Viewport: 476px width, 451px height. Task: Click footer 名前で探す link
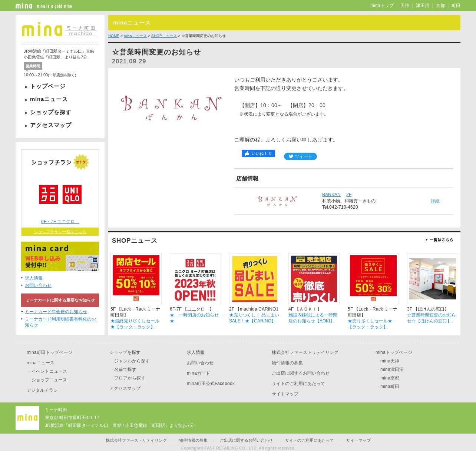125,369
